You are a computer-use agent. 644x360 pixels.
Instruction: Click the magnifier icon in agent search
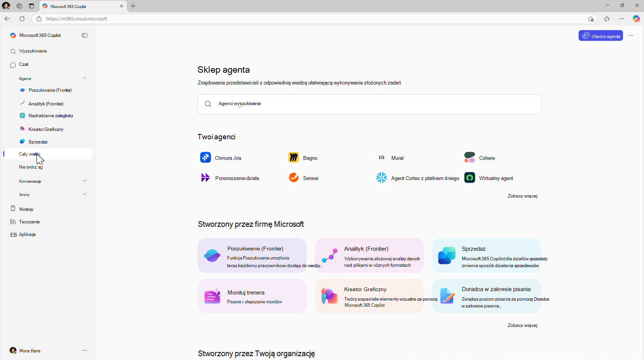point(208,104)
